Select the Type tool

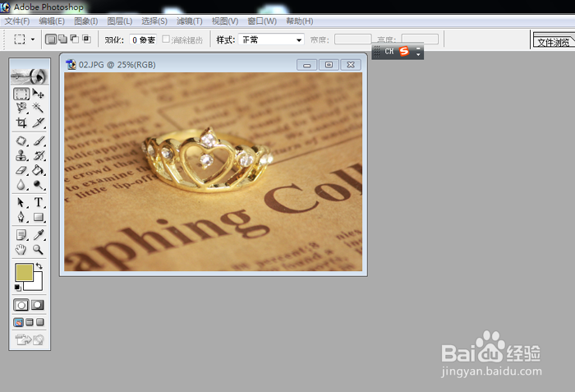[x=38, y=202]
